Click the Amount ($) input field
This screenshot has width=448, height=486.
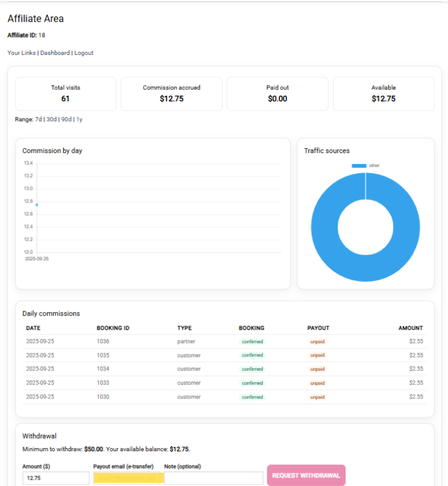click(55, 478)
